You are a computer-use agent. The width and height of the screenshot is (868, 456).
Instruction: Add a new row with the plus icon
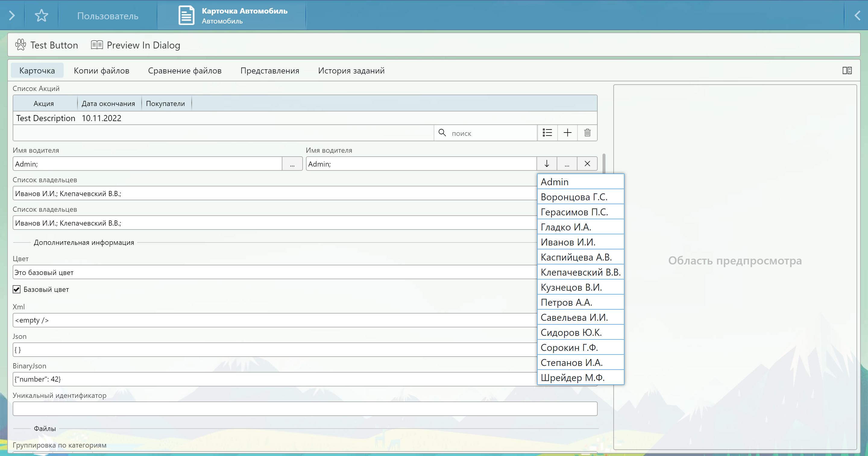(568, 133)
